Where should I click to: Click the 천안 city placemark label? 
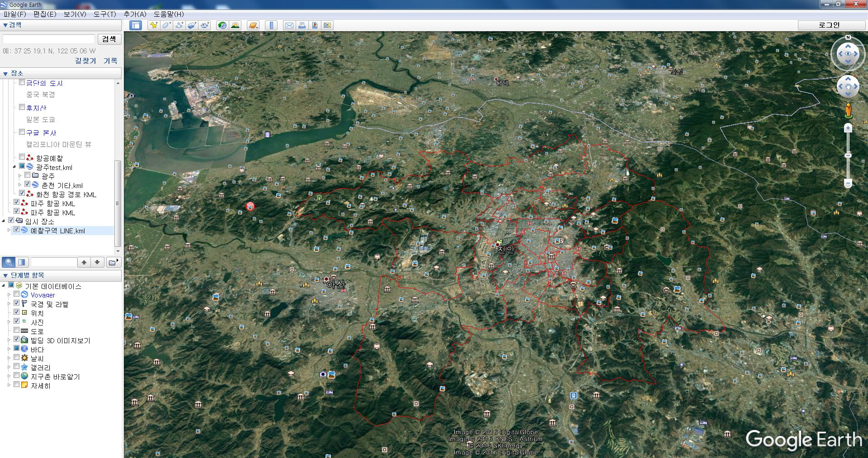click(x=506, y=249)
